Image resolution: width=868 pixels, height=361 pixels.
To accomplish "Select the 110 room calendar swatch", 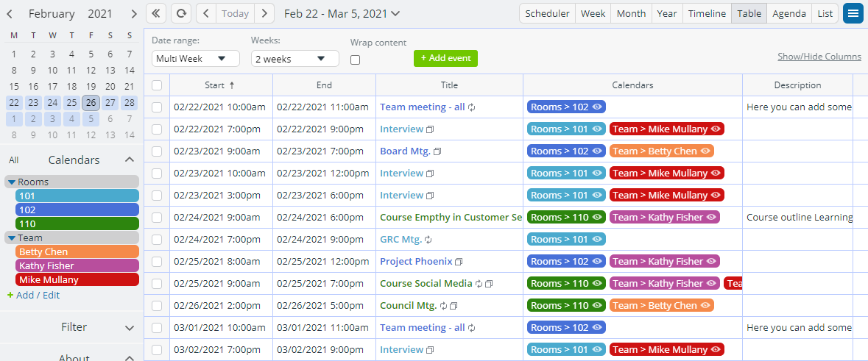I will coord(77,224).
